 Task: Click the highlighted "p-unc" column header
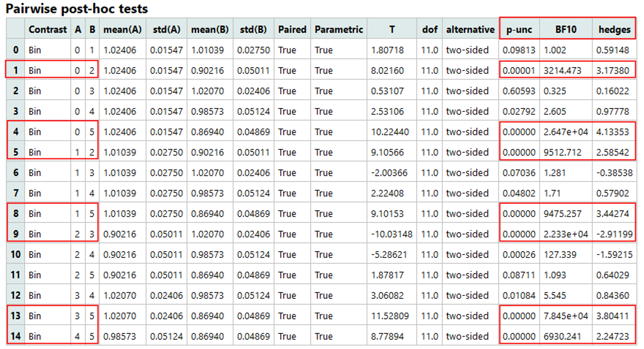518,29
